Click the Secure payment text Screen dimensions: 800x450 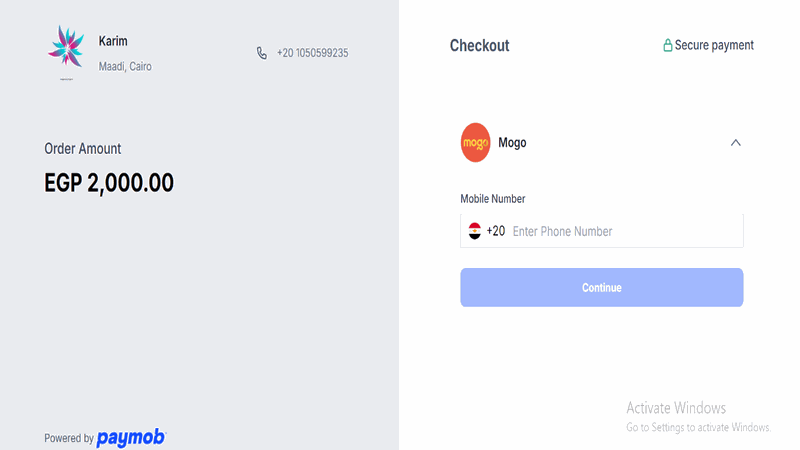click(714, 45)
